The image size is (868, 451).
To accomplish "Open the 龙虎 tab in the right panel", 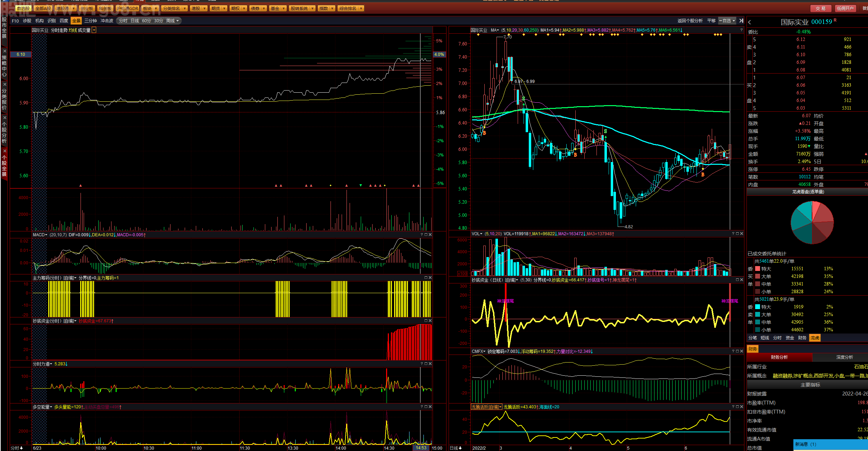I will click(x=815, y=338).
